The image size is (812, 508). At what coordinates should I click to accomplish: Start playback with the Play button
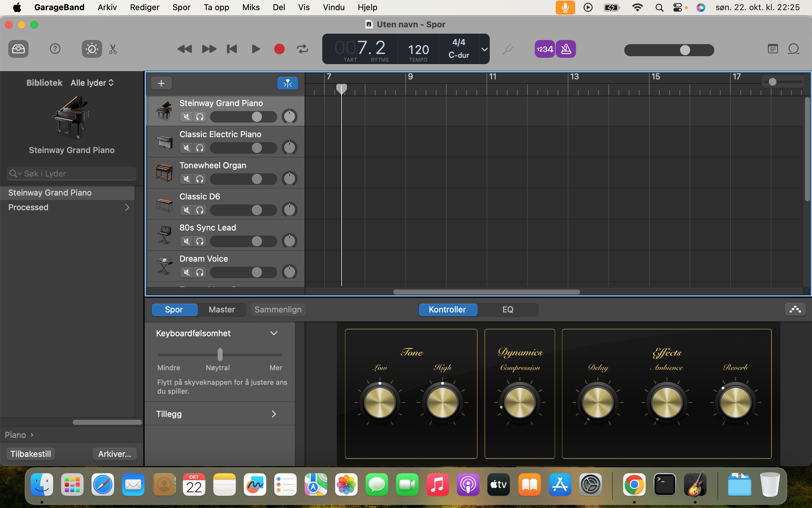click(256, 49)
